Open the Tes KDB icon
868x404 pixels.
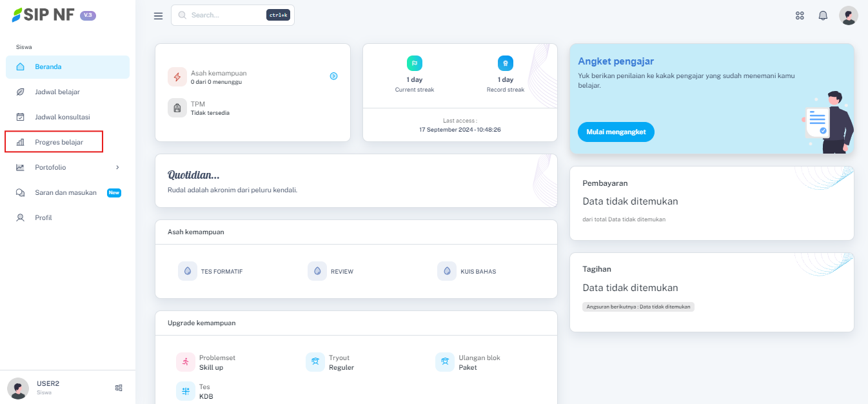click(186, 392)
